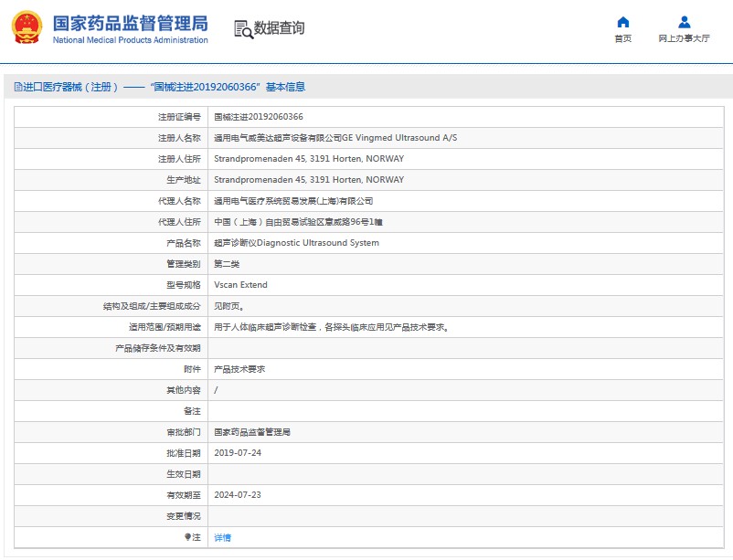Click the 国家药品监督管理局 site title
This screenshot has width=733, height=560.
(x=130, y=23)
